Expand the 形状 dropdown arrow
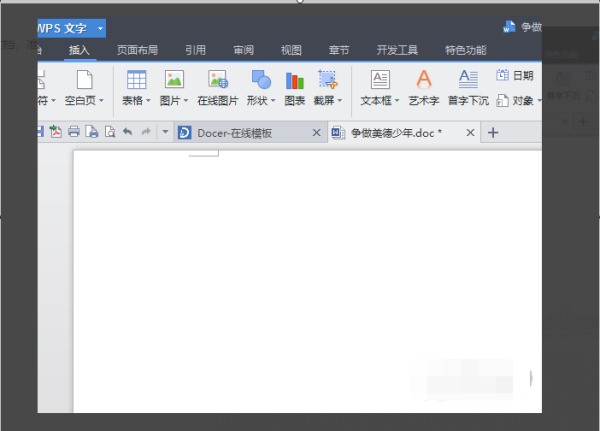Viewport: 600px width, 431px height. tap(273, 101)
